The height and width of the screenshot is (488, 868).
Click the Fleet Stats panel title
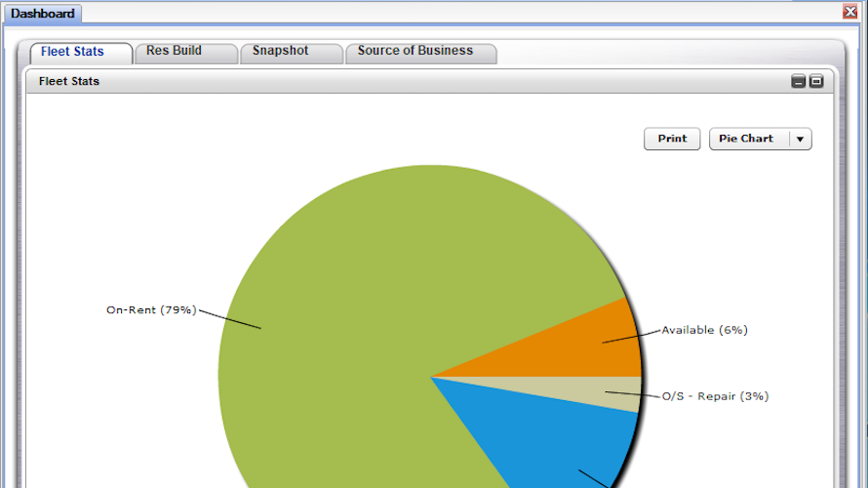tap(69, 81)
